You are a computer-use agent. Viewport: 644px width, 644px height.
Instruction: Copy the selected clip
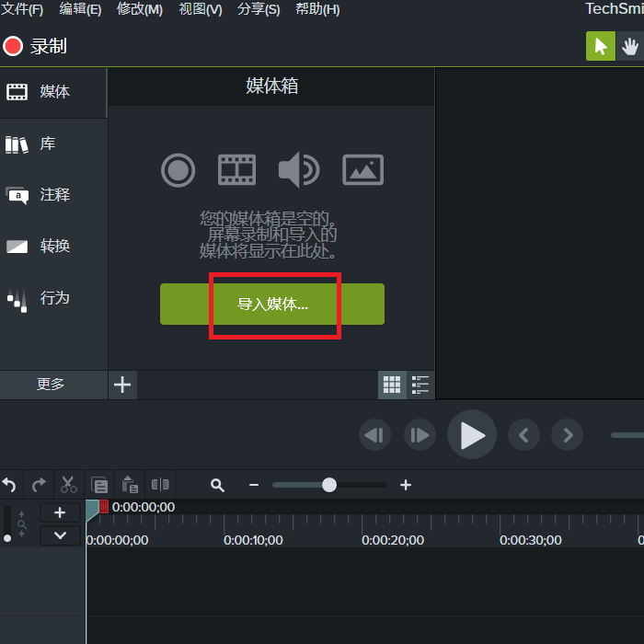pos(99,485)
